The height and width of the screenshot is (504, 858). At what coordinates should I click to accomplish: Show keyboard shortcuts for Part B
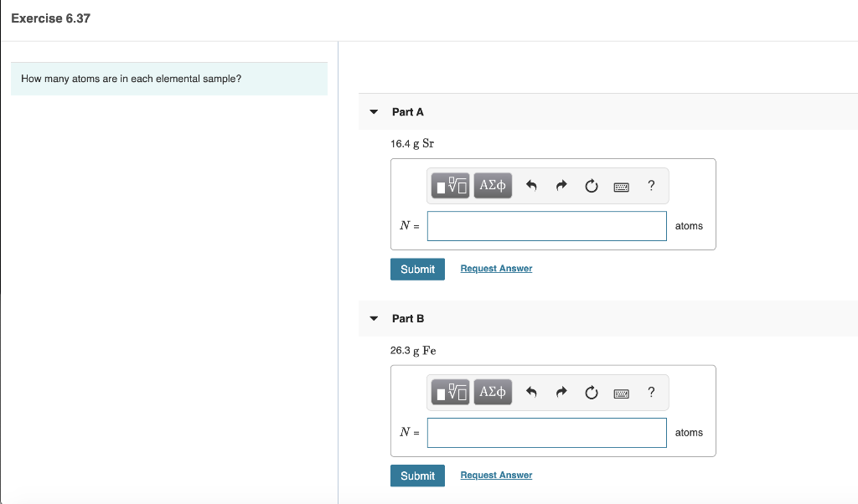coord(621,393)
